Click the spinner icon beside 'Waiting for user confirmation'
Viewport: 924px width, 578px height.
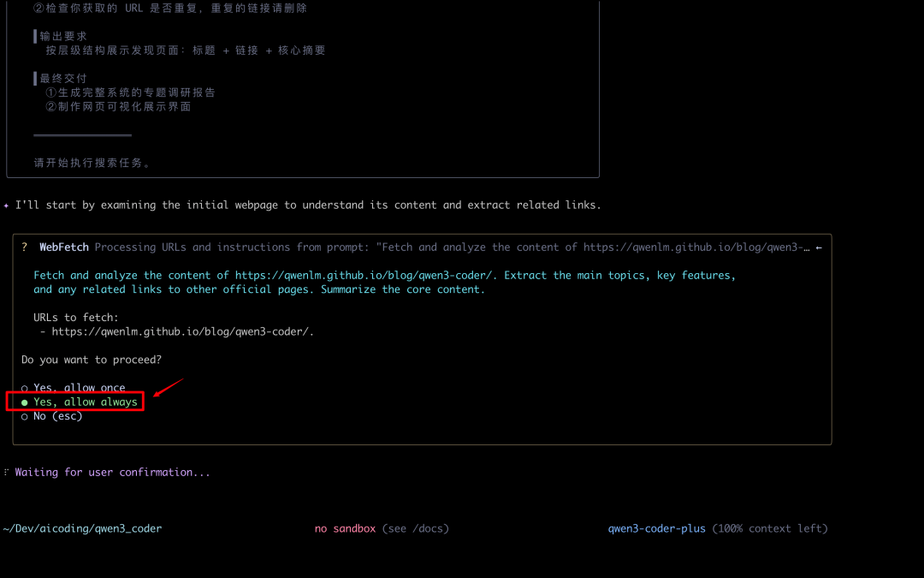(x=6, y=472)
